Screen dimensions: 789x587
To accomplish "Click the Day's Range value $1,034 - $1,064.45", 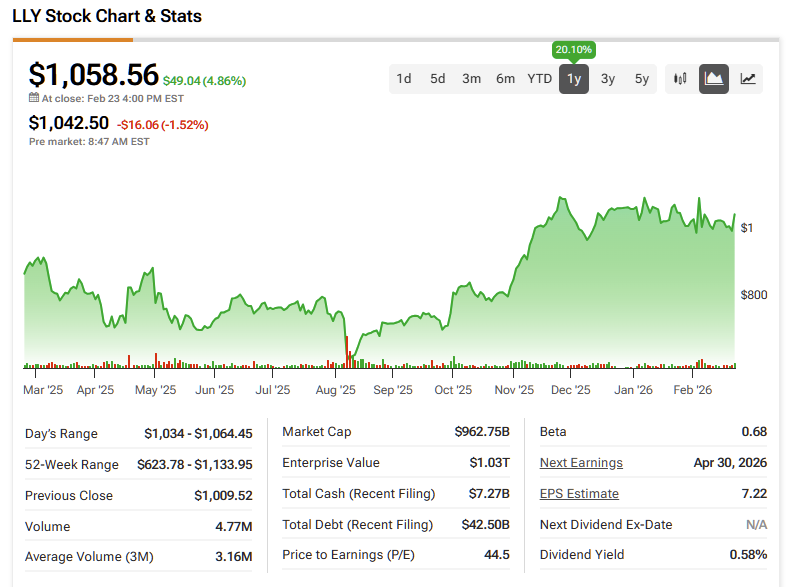I will 198,434.
